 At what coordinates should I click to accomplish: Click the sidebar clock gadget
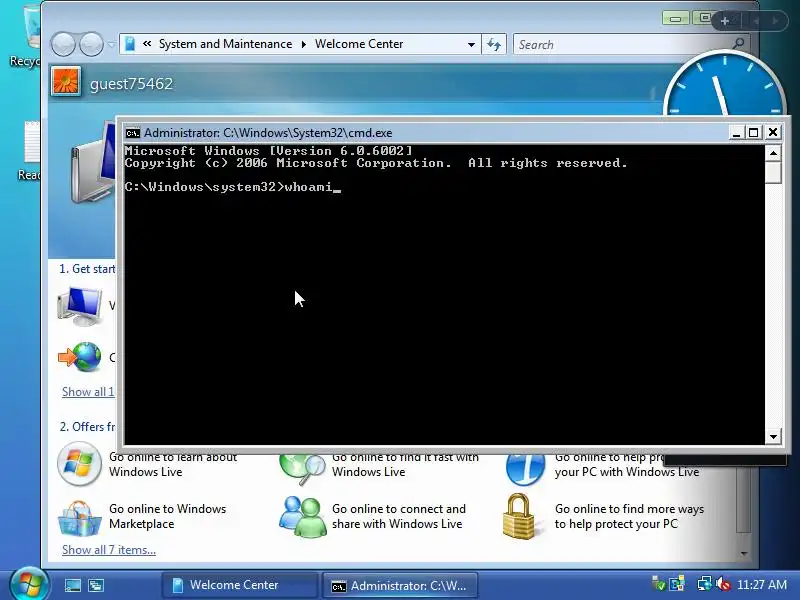(724, 83)
